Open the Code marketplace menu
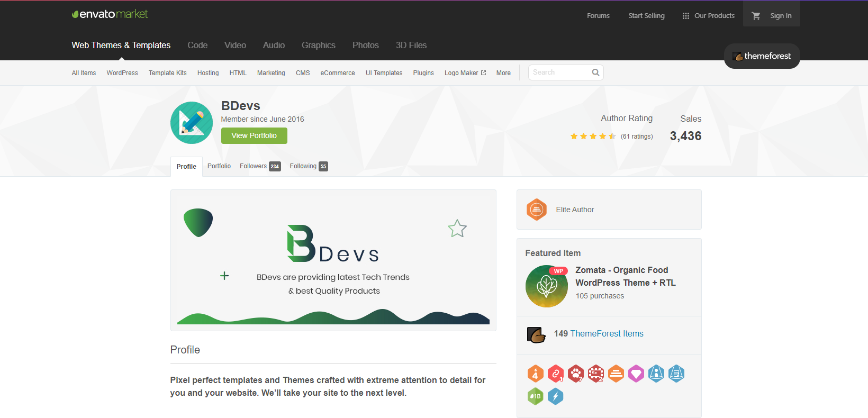 [x=197, y=46]
